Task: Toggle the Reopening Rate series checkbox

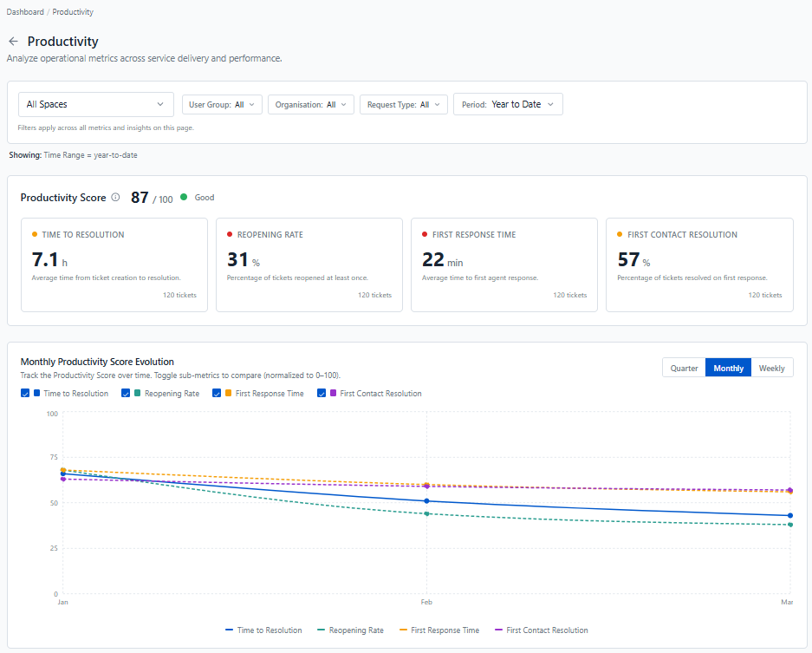Action: click(x=126, y=394)
